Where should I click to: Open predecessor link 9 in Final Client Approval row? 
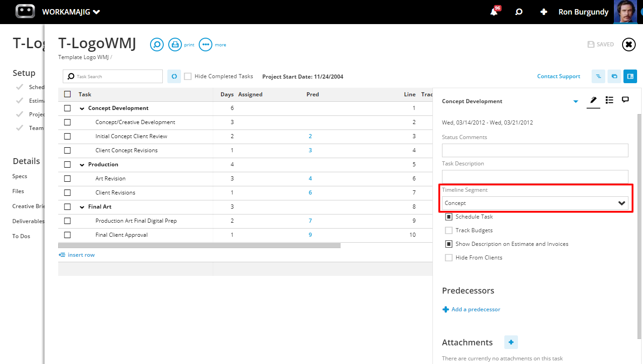click(310, 235)
